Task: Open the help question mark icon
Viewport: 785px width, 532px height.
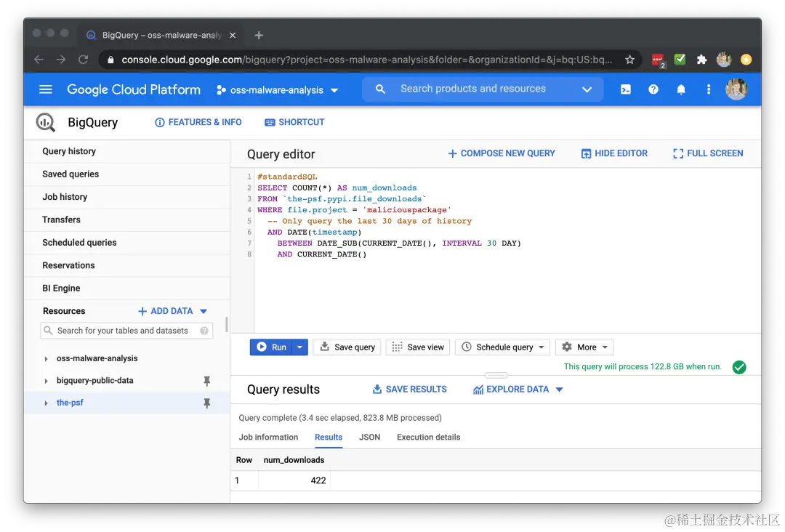Action: click(x=653, y=89)
